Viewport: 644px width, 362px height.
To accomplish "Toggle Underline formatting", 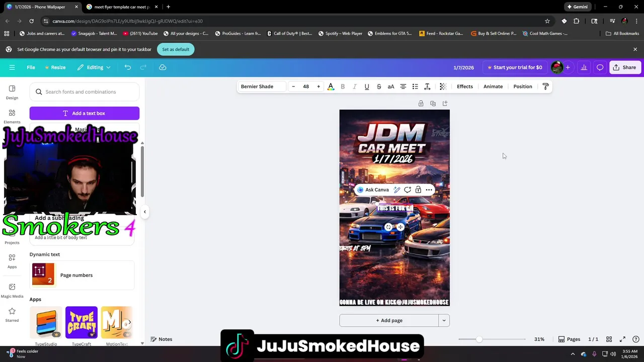I will 367,86.
